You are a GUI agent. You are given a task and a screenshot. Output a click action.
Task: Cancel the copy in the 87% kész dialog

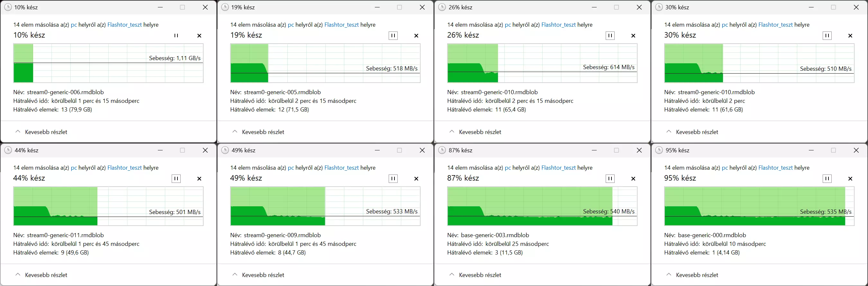(x=633, y=179)
